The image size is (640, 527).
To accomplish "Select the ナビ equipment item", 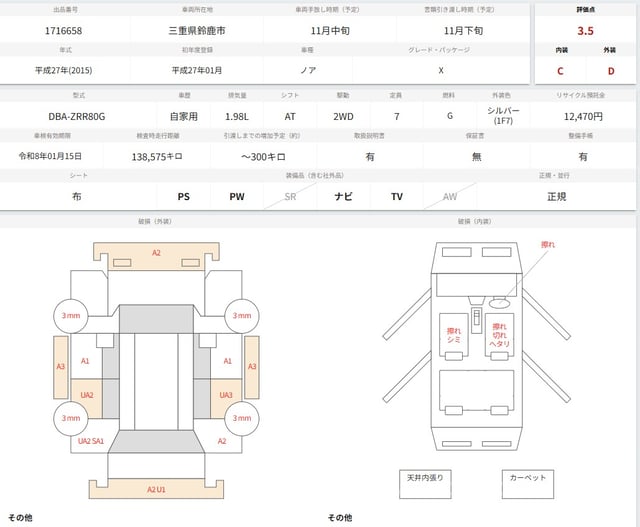I will click(x=343, y=197).
